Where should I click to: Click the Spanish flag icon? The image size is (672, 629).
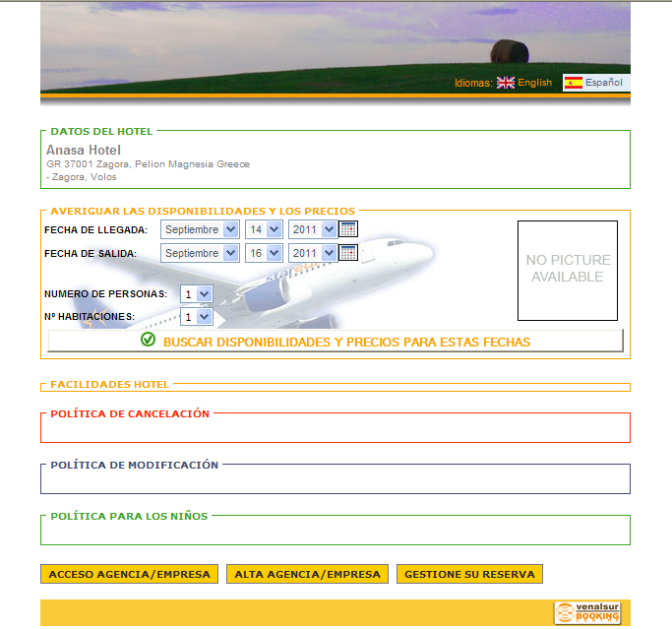coord(573,84)
